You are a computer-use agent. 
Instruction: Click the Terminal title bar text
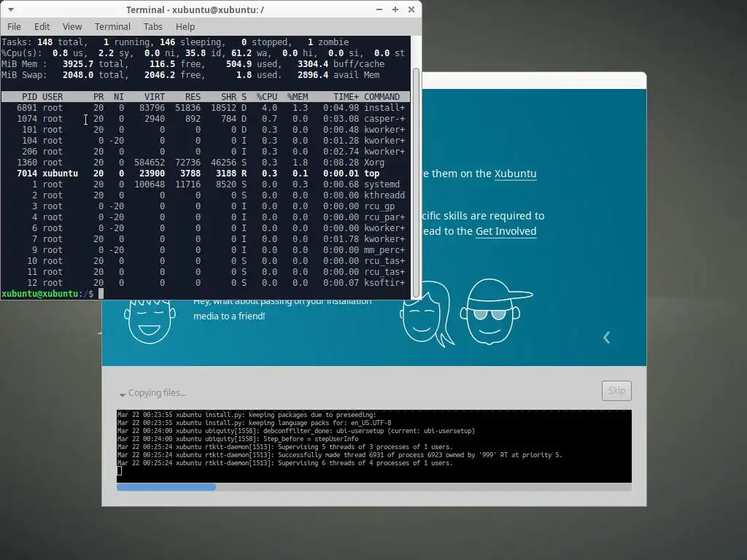(195, 9)
